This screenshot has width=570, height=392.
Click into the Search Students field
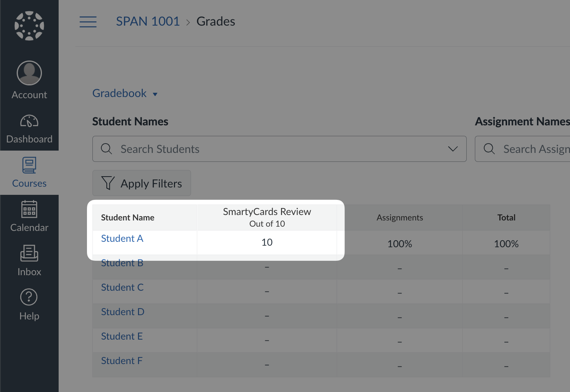pyautogui.click(x=280, y=149)
